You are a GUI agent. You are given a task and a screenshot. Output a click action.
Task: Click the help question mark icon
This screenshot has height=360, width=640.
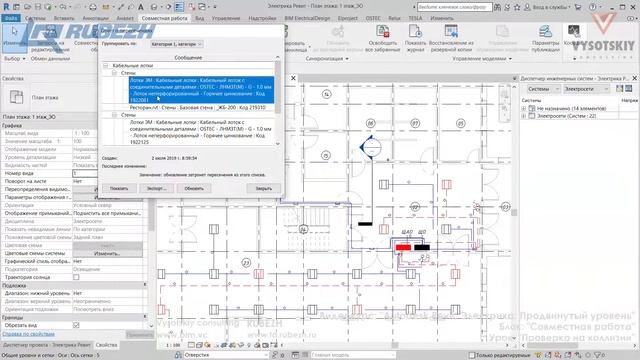(x=593, y=7)
